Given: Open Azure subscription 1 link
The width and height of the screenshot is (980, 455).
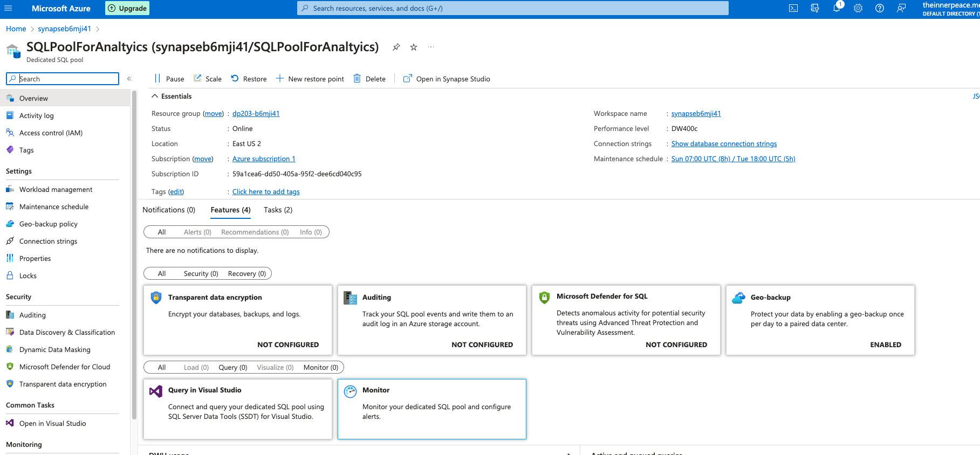Looking at the screenshot, I should pos(264,158).
